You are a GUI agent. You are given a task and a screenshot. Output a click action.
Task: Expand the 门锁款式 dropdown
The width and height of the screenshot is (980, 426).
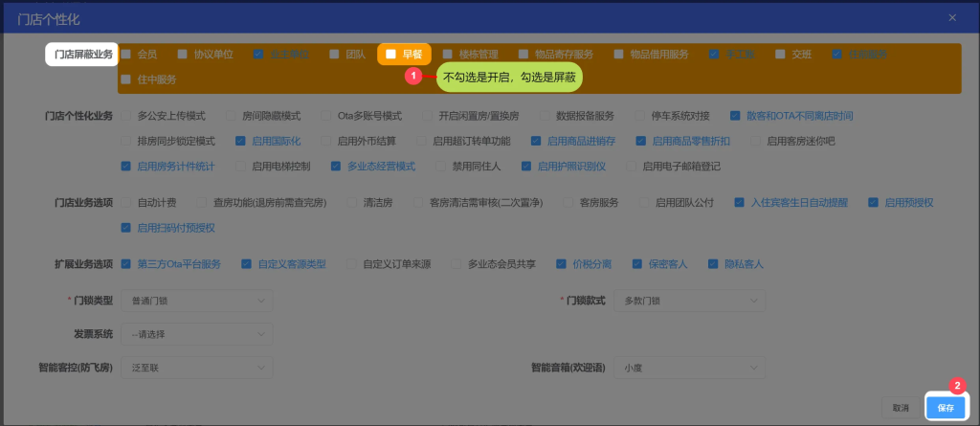click(x=691, y=301)
